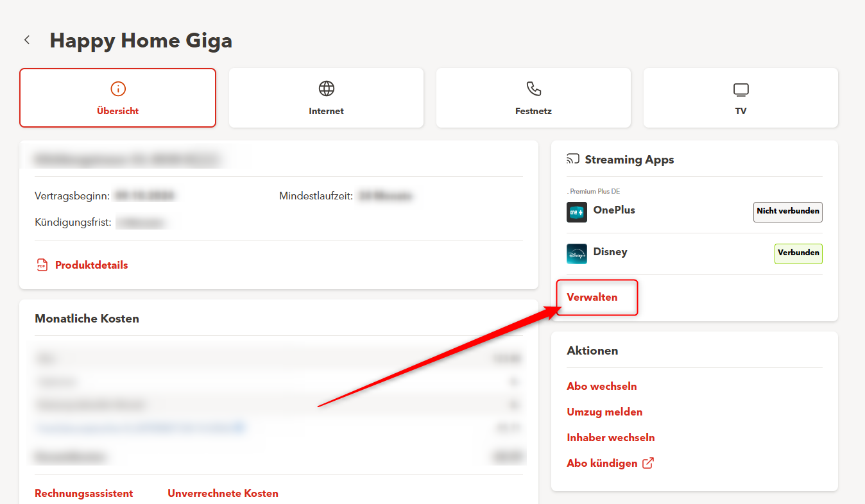The image size is (865, 504).
Task: Click the Abo wechseln link
Action: tap(601, 386)
